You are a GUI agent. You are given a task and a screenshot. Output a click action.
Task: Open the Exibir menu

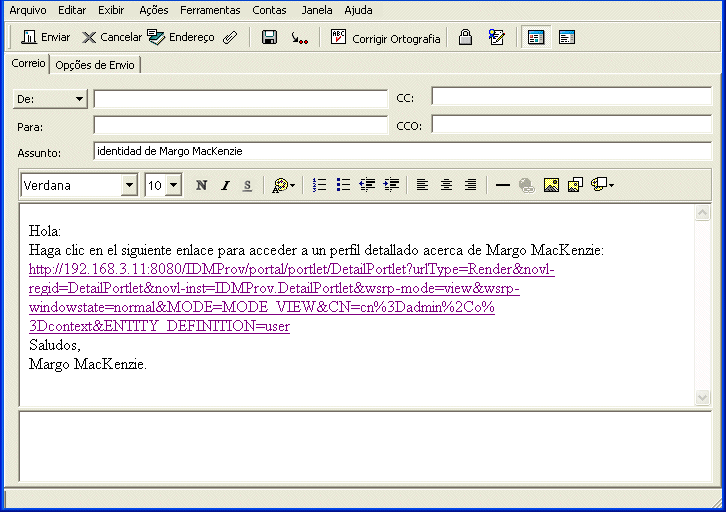coord(111,10)
